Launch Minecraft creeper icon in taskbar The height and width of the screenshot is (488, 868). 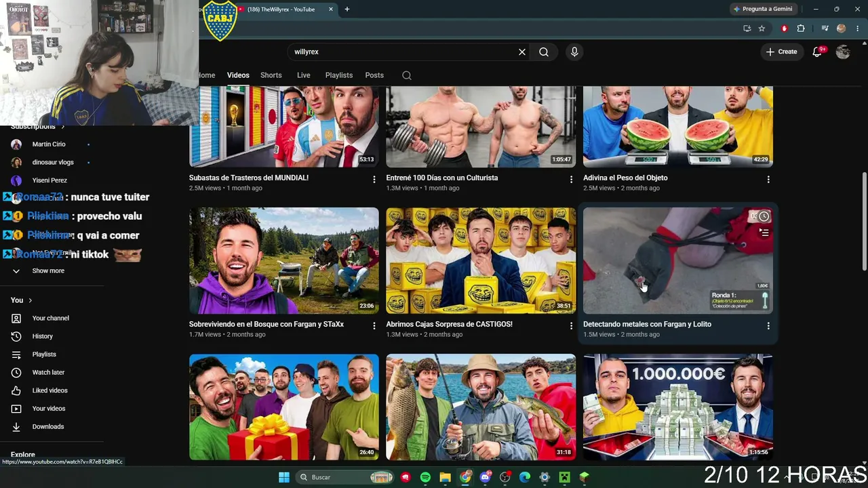564,477
